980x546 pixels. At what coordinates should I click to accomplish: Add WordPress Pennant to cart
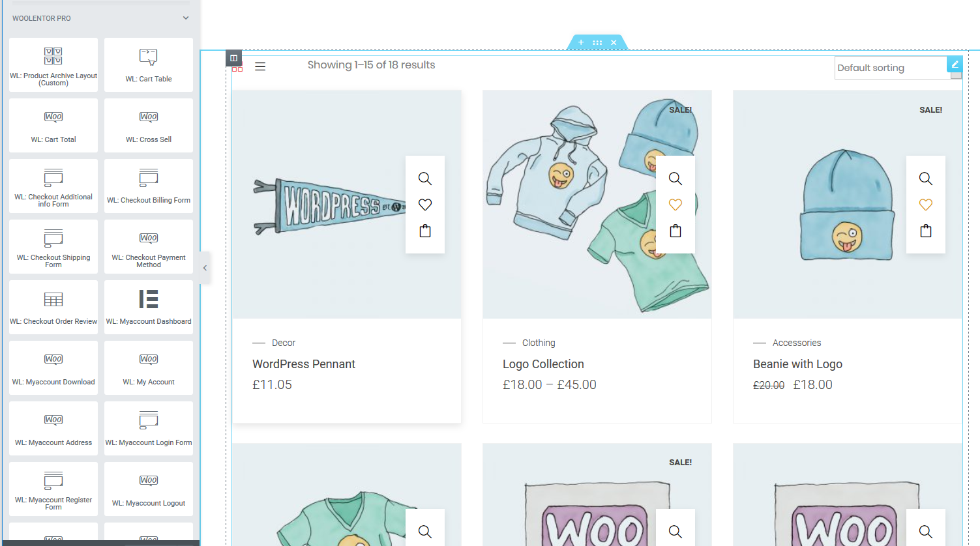(x=425, y=231)
